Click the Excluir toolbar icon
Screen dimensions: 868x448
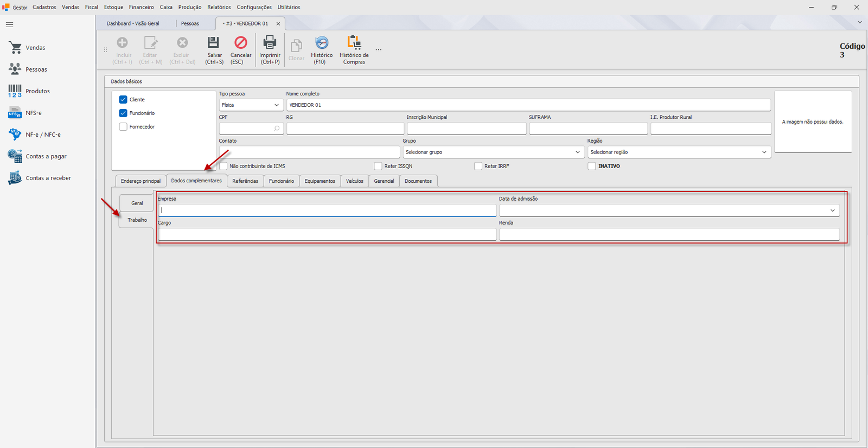[182, 43]
